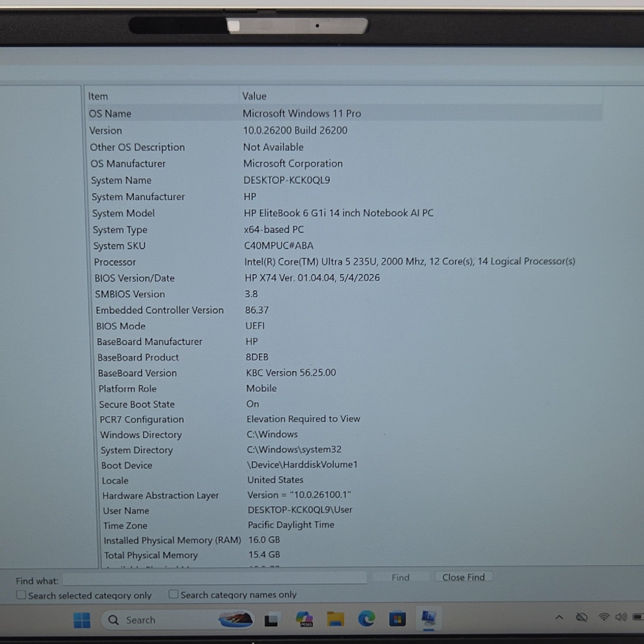Click the volume speaker tray icon
The width and height of the screenshot is (644, 644).
click(621, 617)
